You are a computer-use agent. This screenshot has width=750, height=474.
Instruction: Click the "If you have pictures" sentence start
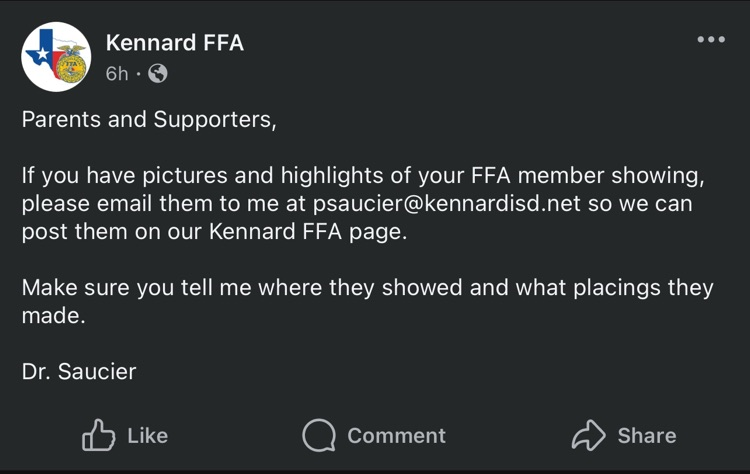pyautogui.click(x=113, y=176)
